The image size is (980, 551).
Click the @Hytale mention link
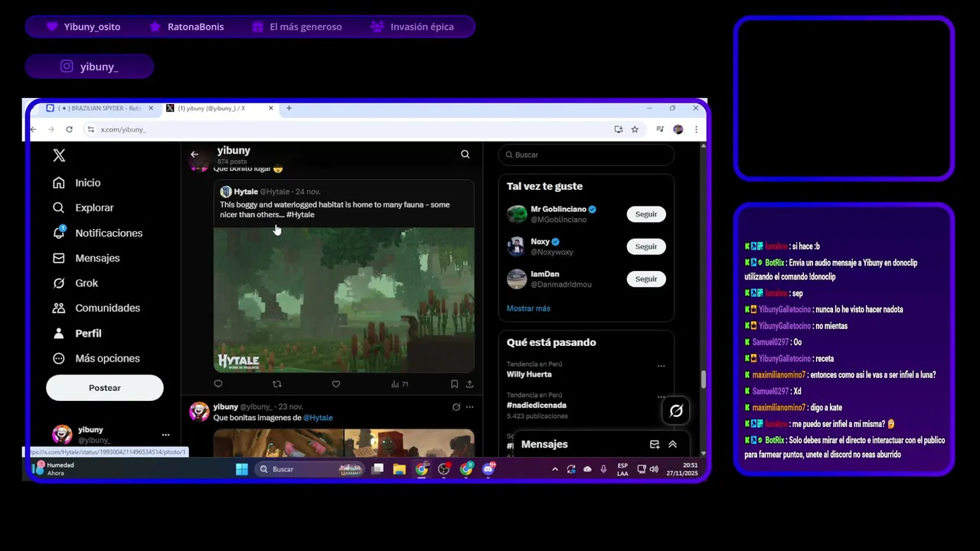[318, 418]
